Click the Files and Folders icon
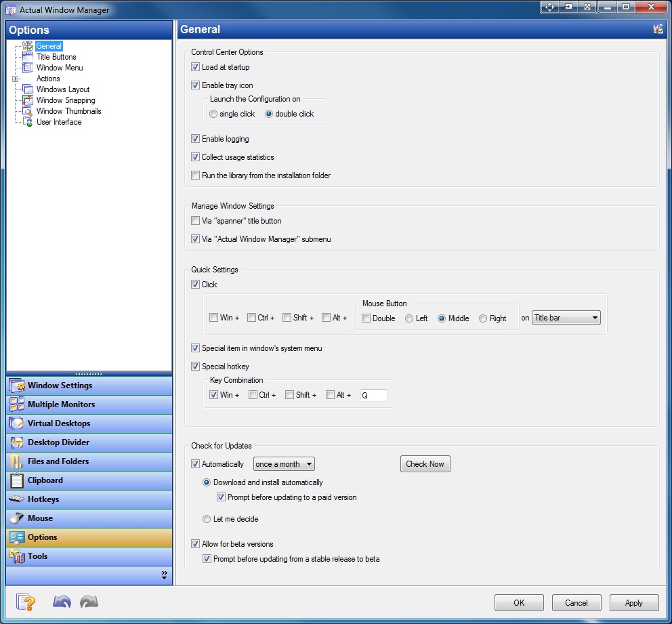The image size is (672, 624). pos(17,461)
